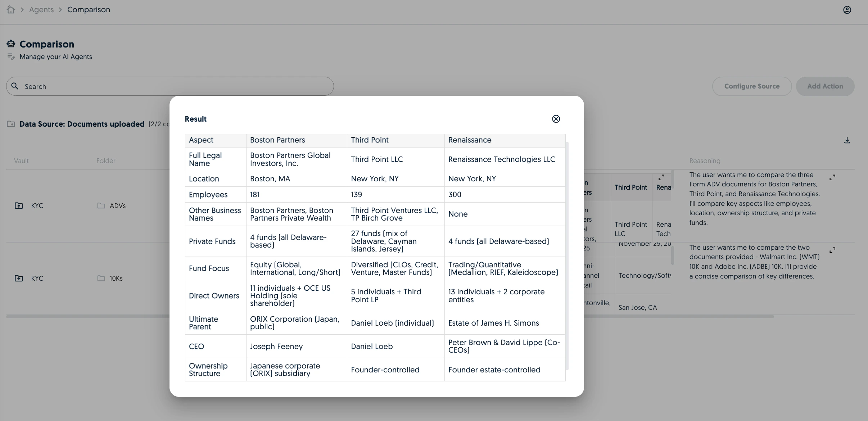Focus the Search input field
Image resolution: width=868 pixels, height=421 pixels.
[x=170, y=86]
